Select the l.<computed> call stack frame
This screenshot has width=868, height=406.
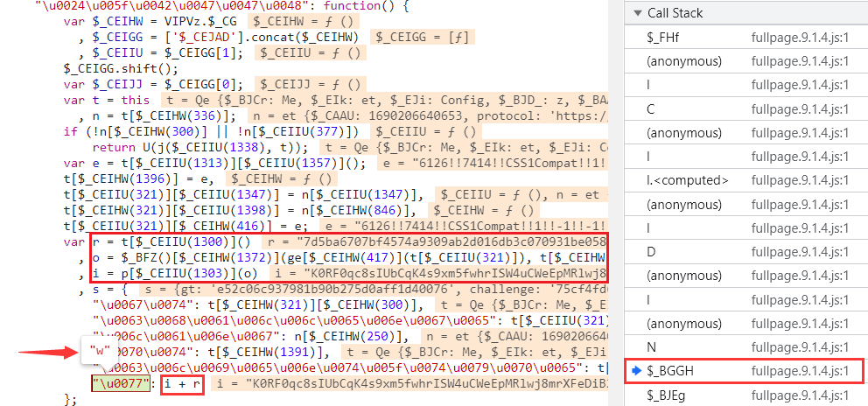[686, 180]
